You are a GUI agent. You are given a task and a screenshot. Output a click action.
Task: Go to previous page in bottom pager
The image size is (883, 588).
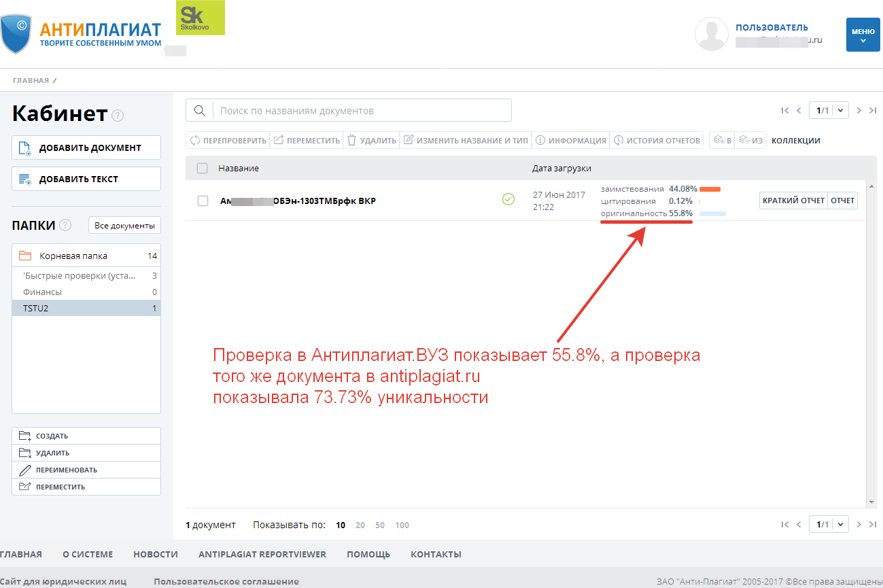[799, 524]
